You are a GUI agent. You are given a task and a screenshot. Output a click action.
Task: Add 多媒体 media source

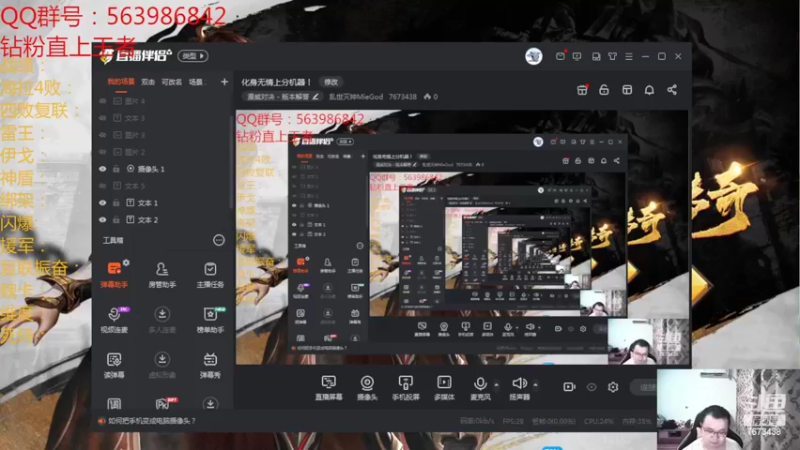[x=444, y=388]
